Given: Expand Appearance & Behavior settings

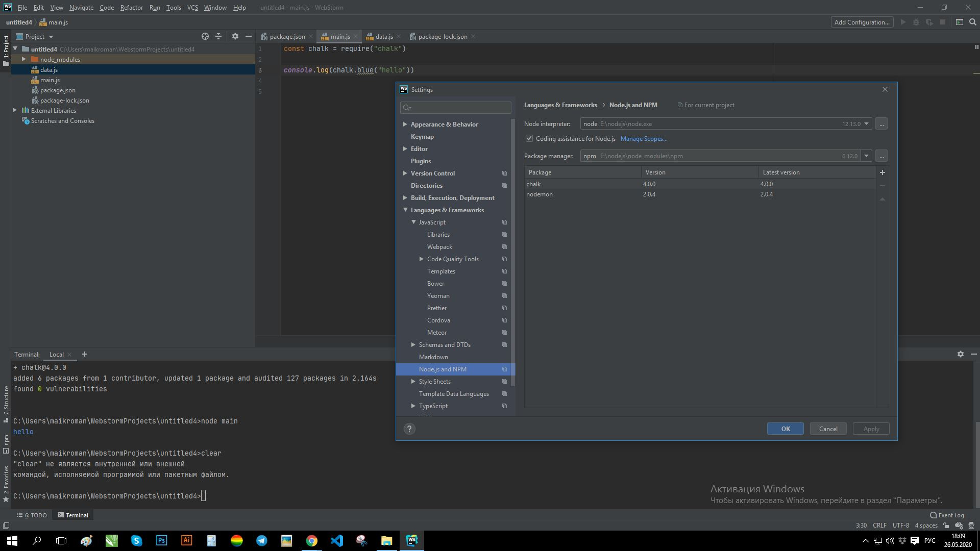Looking at the screenshot, I should pyautogui.click(x=405, y=124).
